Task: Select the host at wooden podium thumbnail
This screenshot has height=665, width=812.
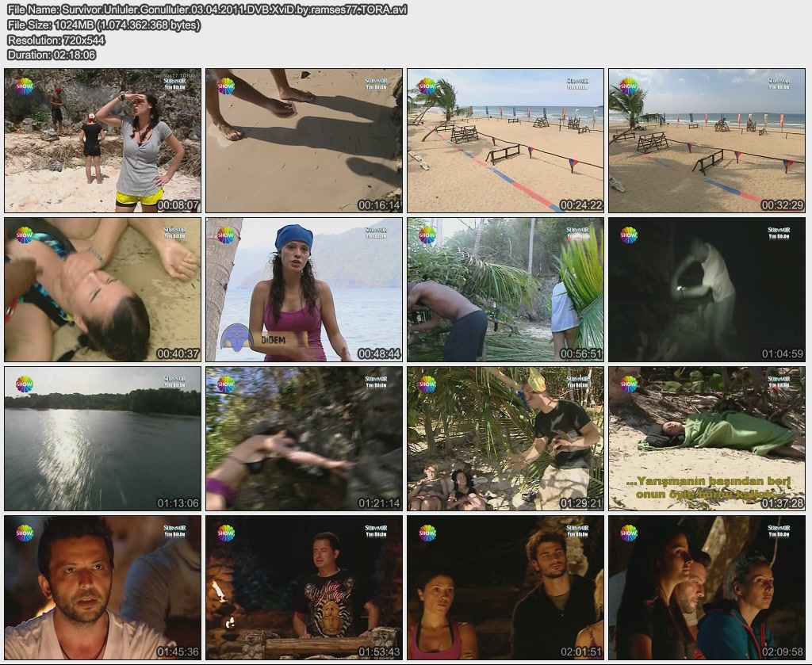Action: (304, 588)
